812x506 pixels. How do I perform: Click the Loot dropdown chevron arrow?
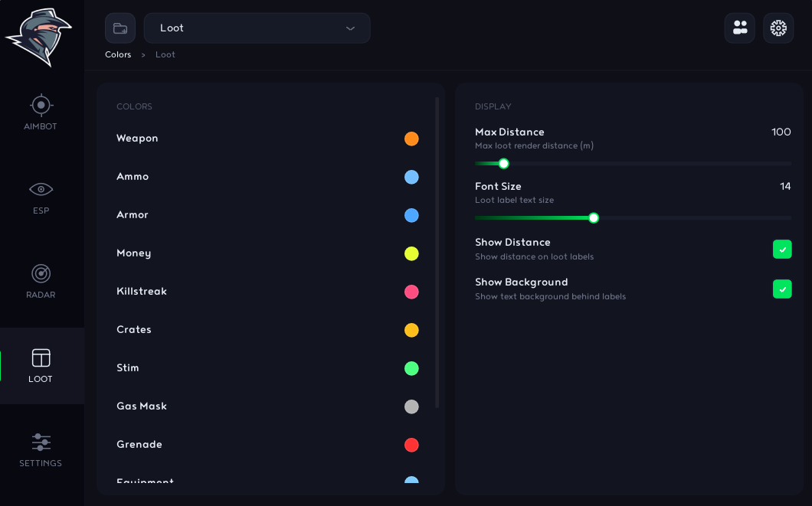point(351,28)
